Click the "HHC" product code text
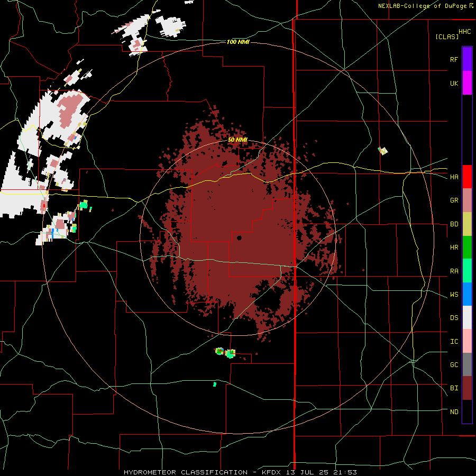Image resolution: width=476 pixels, height=476 pixels. tap(465, 32)
